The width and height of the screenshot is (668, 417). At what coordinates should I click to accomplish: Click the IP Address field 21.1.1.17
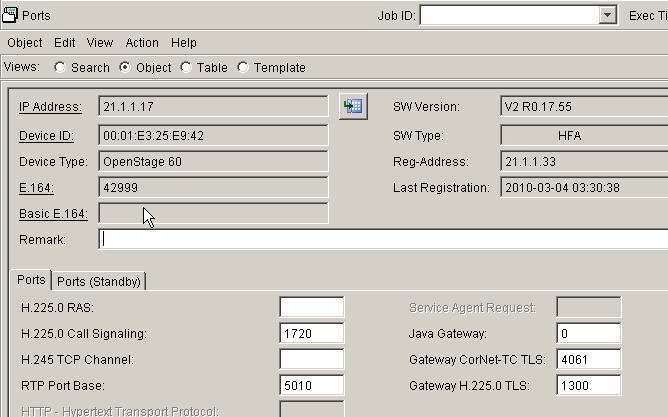[213, 106]
